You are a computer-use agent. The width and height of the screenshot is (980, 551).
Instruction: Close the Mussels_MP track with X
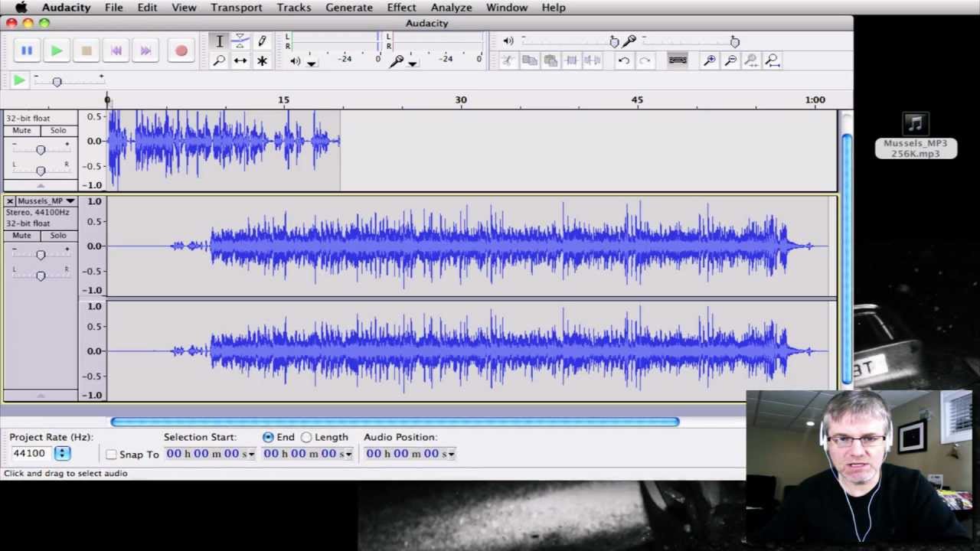coord(10,201)
